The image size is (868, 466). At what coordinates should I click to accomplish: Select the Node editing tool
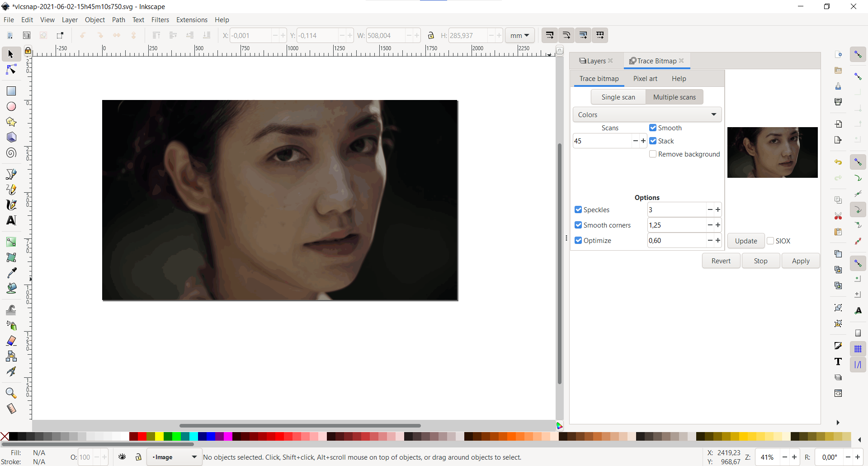11,70
